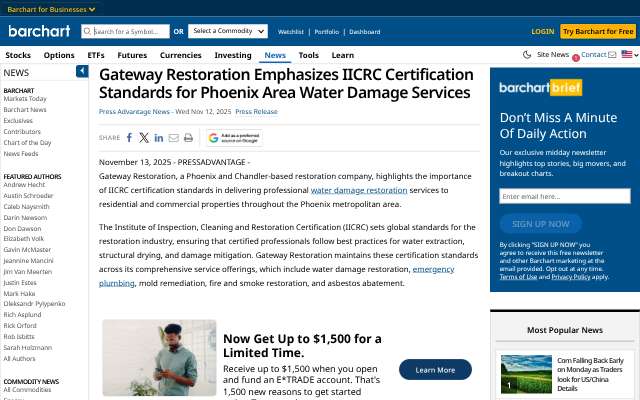
Task: Share article on X (Twitter)
Action: click(x=144, y=138)
